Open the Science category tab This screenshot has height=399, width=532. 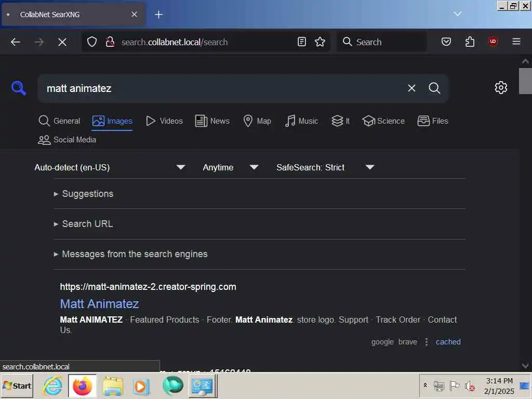point(383,121)
